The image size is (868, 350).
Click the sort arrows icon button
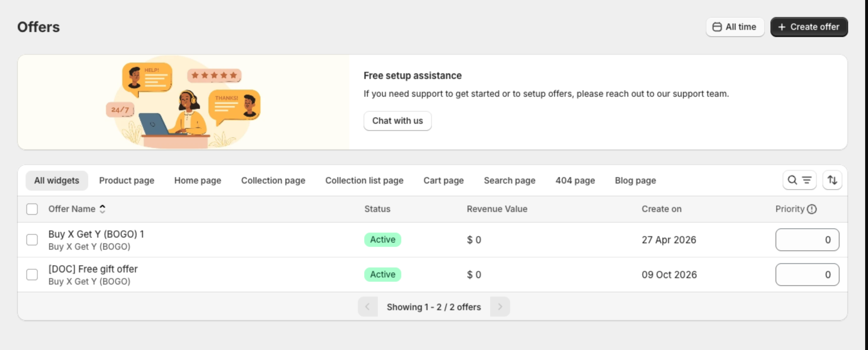click(832, 180)
